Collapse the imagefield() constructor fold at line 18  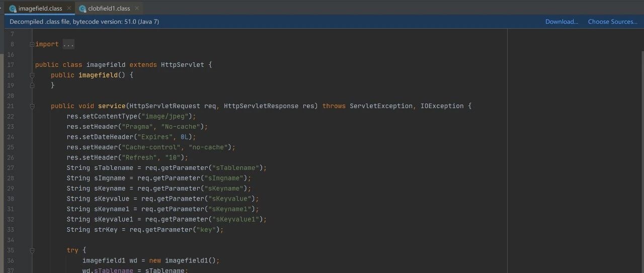coord(32,75)
